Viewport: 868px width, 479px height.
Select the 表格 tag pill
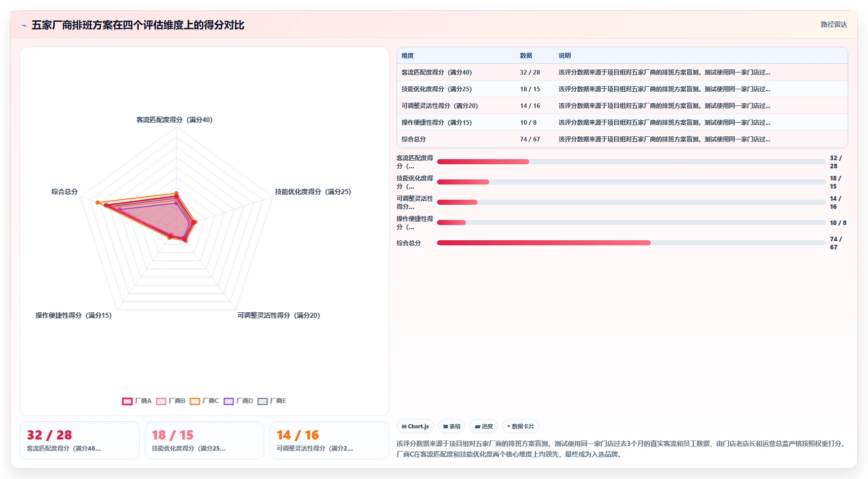(452, 426)
